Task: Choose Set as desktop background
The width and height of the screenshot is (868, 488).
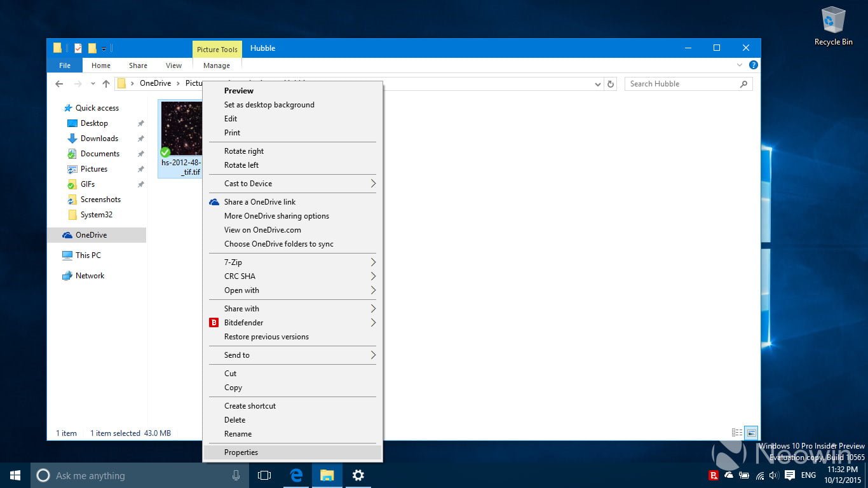Action: [x=269, y=105]
